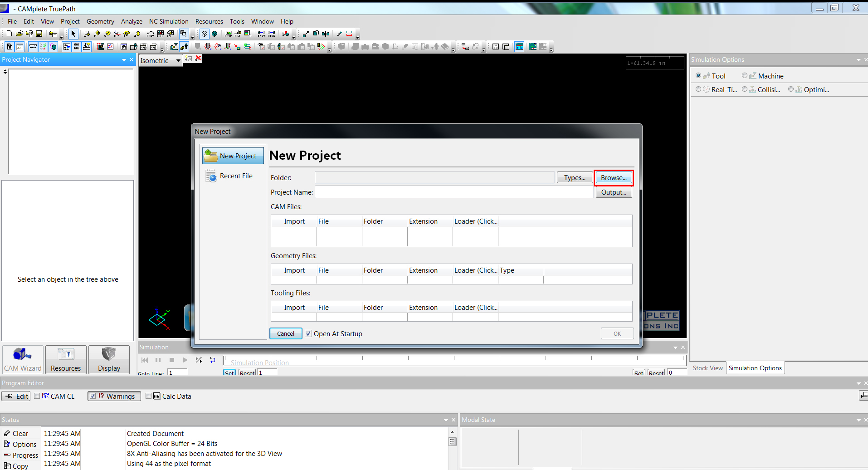The image size is (868, 470).
Task: Switch to wireframe cube display icon
Action: click(x=205, y=34)
